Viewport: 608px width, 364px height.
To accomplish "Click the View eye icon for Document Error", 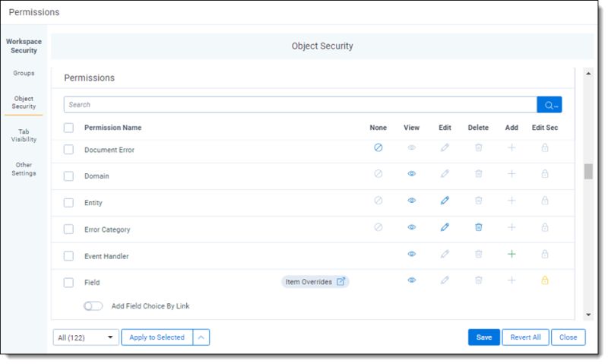I will coord(411,147).
